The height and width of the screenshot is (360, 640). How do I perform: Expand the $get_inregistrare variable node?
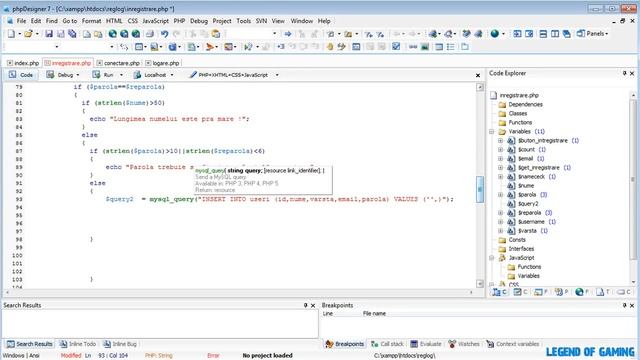tap(500, 167)
